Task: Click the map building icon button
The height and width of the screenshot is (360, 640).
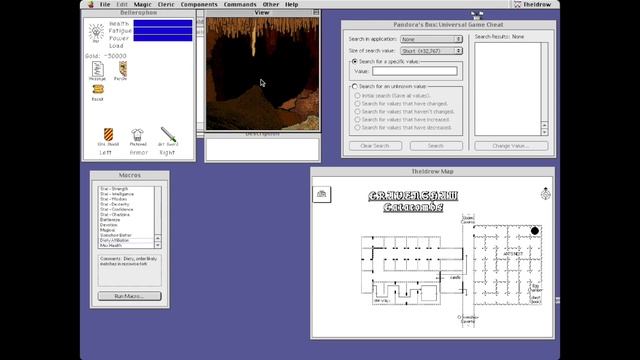Action: (322, 194)
